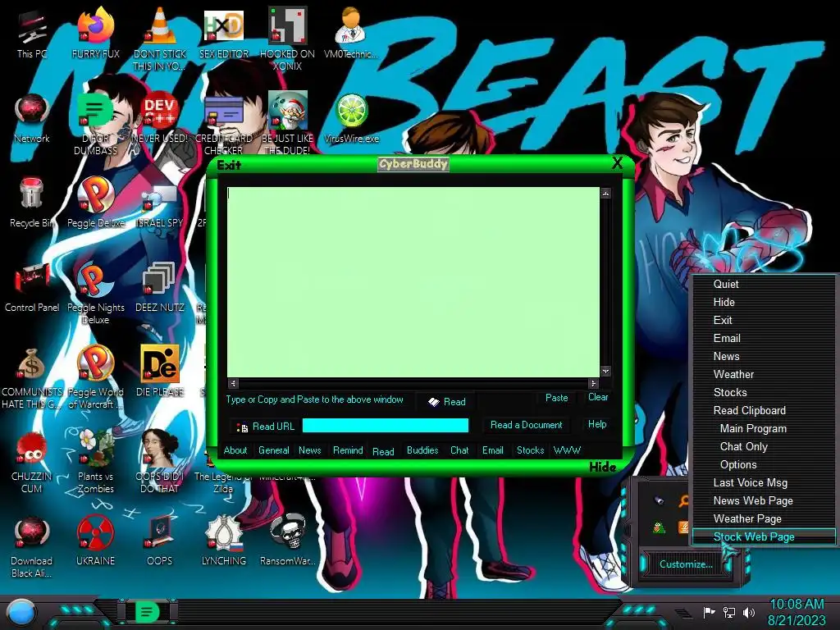
Task: Expand the hidden tray icons arrow
Action: point(683,613)
